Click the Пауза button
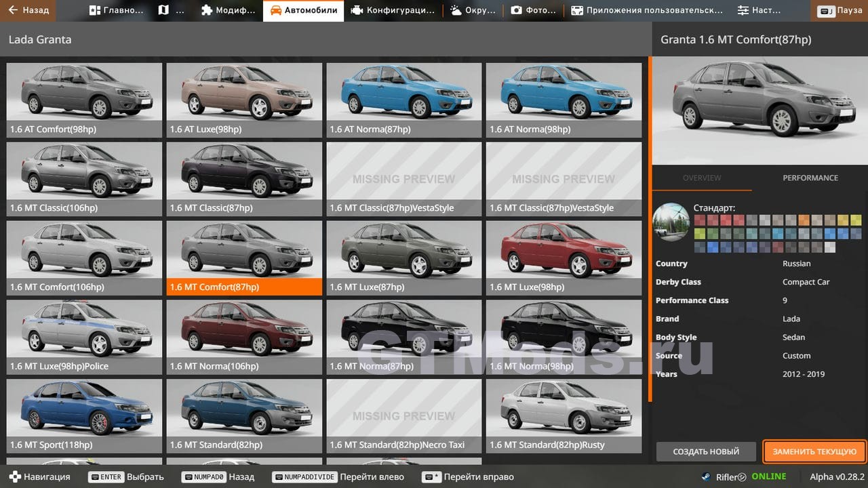 [x=840, y=10]
